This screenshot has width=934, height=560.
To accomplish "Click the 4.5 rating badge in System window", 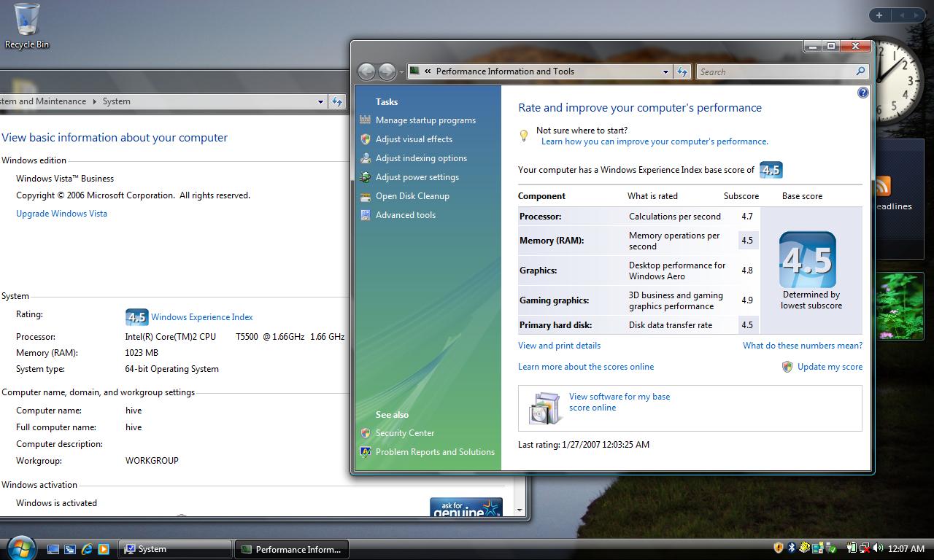I will [136, 317].
